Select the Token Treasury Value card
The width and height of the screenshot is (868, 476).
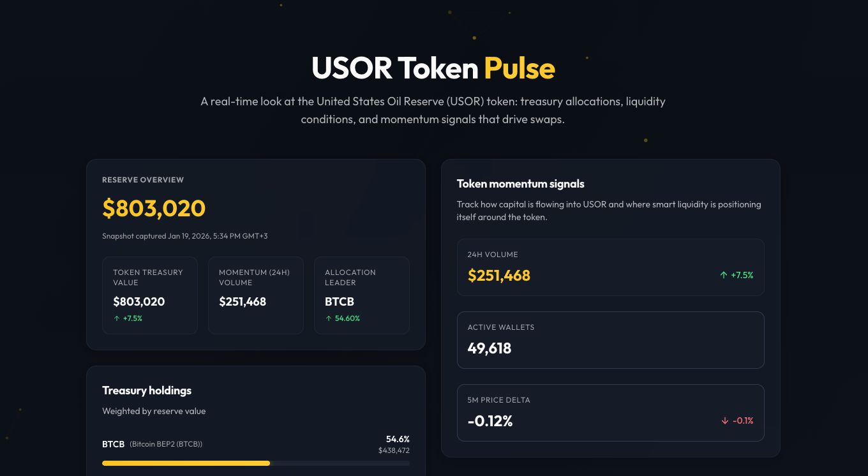[x=150, y=295]
